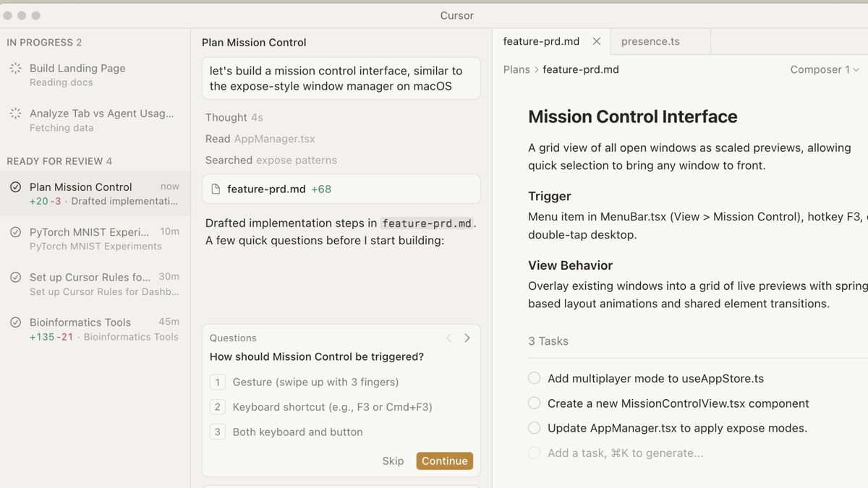Click the checkmark icon next to PyTorch MNIST Experiments
Screen dimensions: 868x488
(x=15, y=232)
